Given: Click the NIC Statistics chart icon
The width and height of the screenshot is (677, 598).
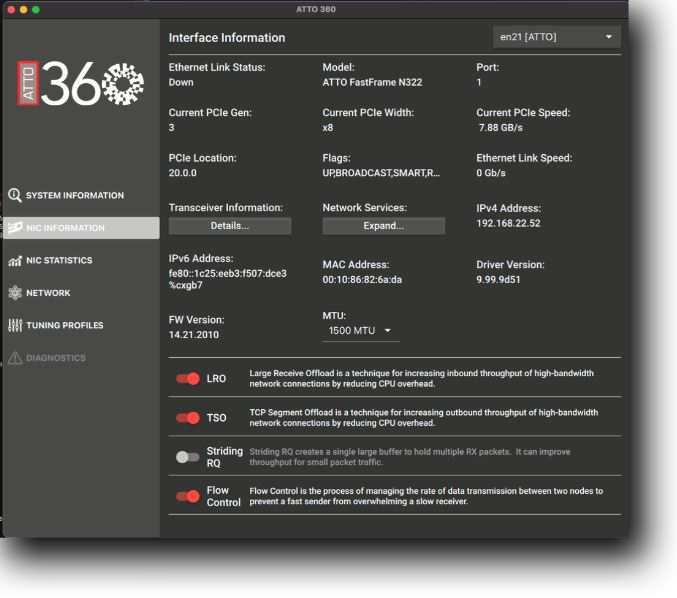Looking at the screenshot, I should click(x=15, y=260).
